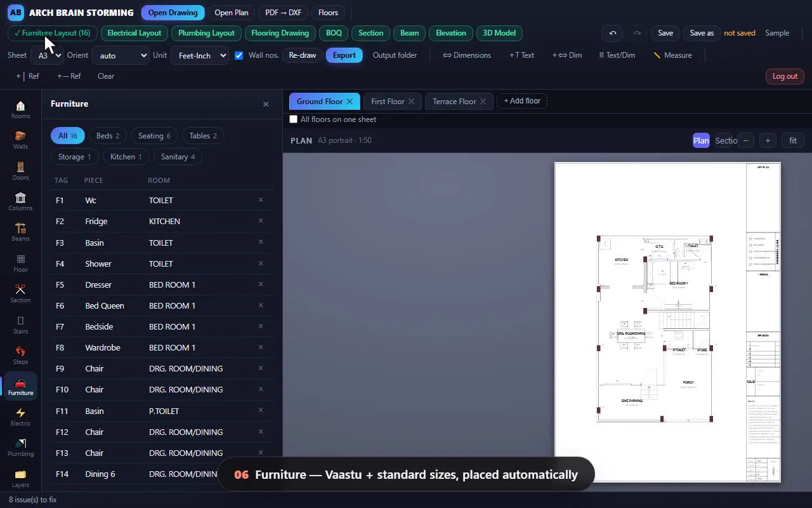Enable All floors on one sheet

click(x=293, y=119)
